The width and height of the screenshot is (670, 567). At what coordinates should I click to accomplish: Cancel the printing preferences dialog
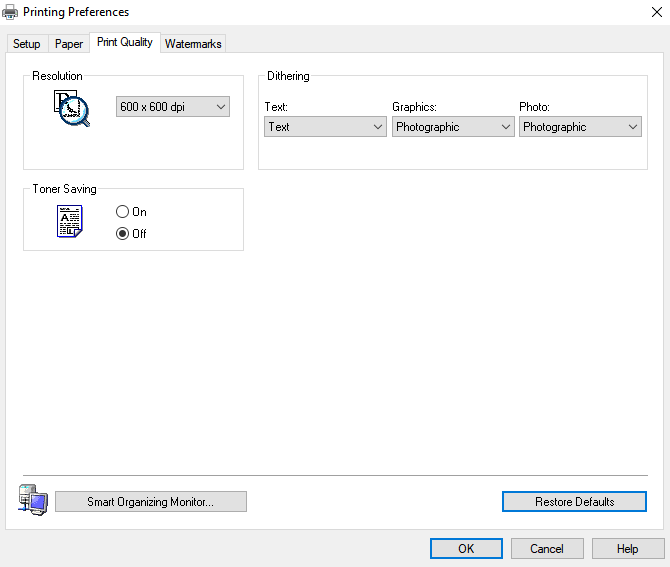point(547,549)
